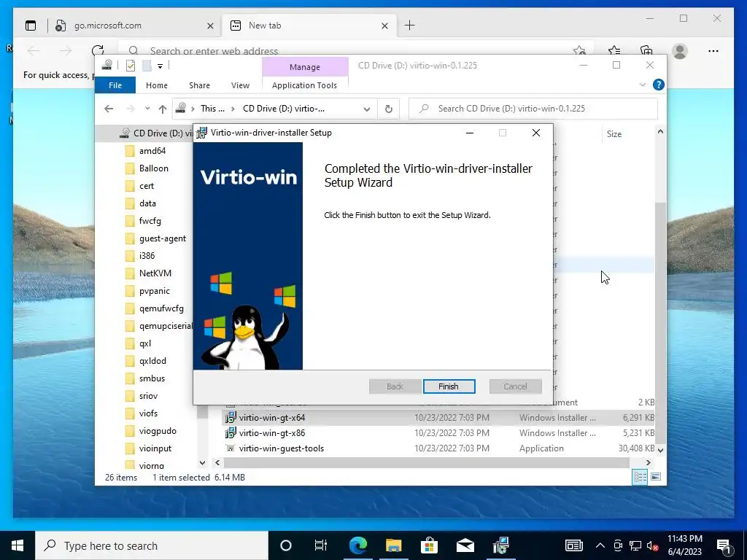
Task: Select virtio-win-guest-tools application file
Action: pos(281,448)
